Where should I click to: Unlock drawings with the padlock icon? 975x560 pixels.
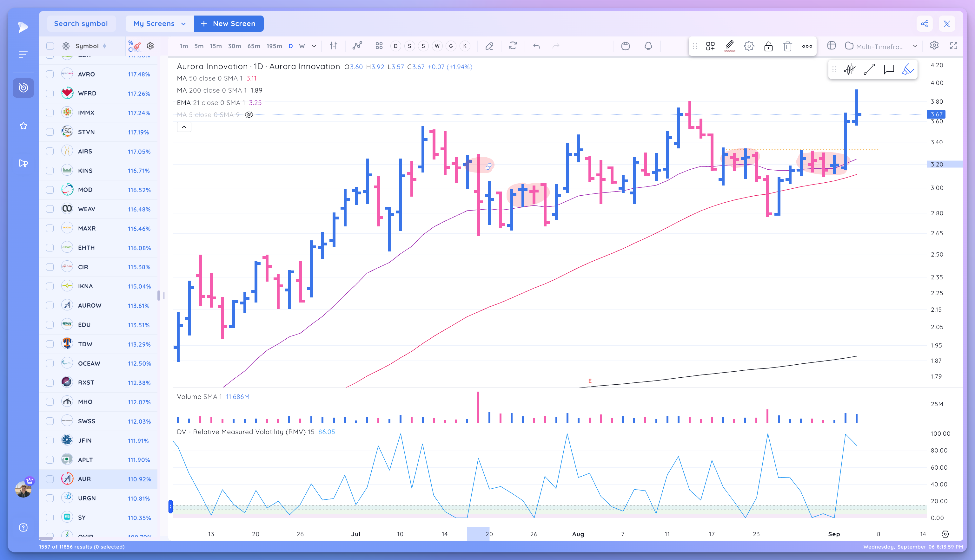tap(768, 46)
